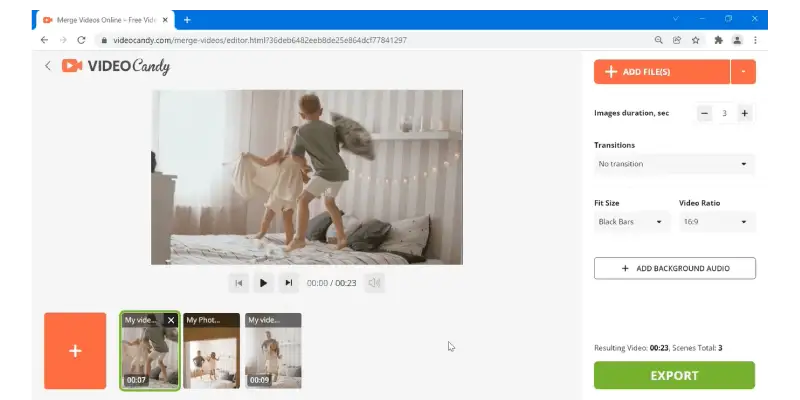This screenshot has height=400, width=800.
Task: Expand the Add Files arrow menu
Action: tap(743, 72)
